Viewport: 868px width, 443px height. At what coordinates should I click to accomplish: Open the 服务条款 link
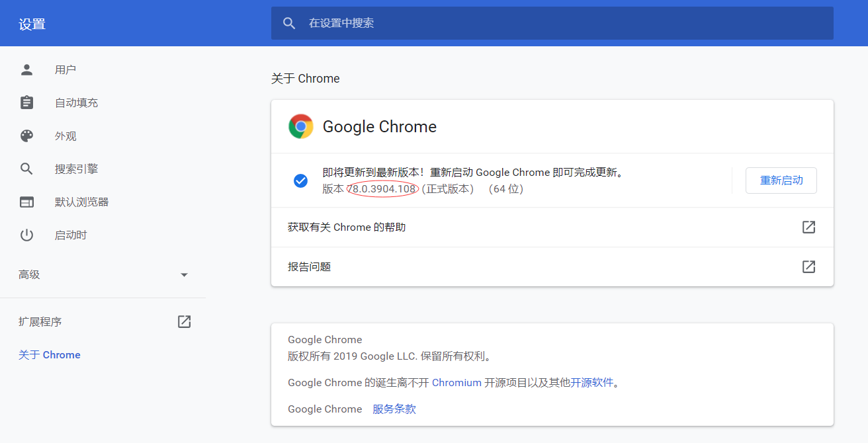tap(394, 409)
